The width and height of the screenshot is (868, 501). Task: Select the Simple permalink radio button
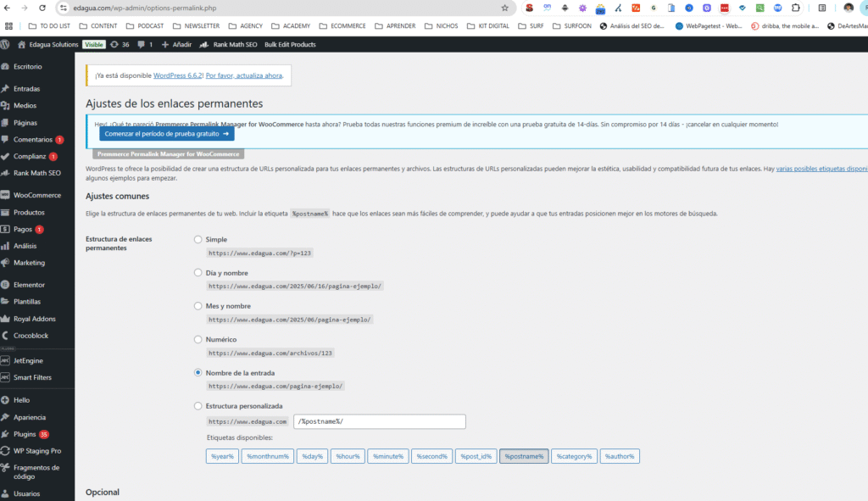point(198,240)
